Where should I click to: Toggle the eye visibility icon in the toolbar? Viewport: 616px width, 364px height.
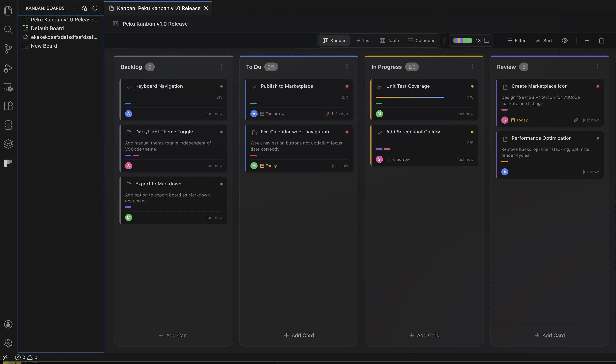coord(565,40)
